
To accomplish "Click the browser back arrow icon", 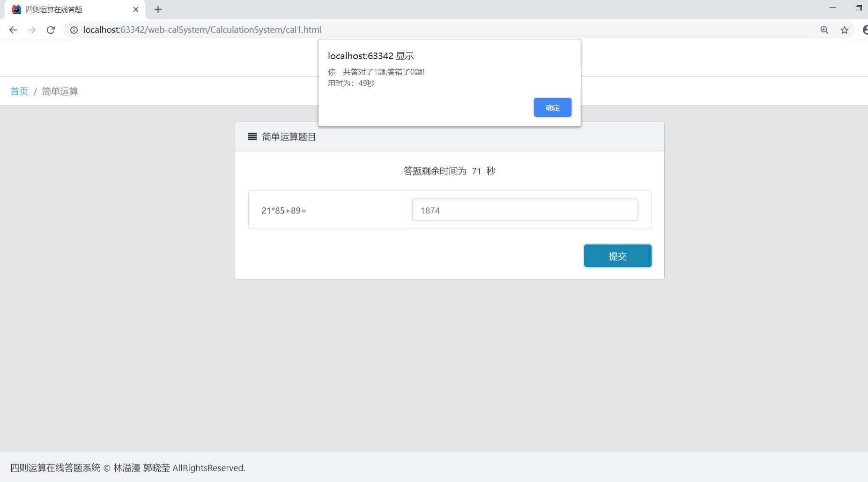I will coord(13,30).
